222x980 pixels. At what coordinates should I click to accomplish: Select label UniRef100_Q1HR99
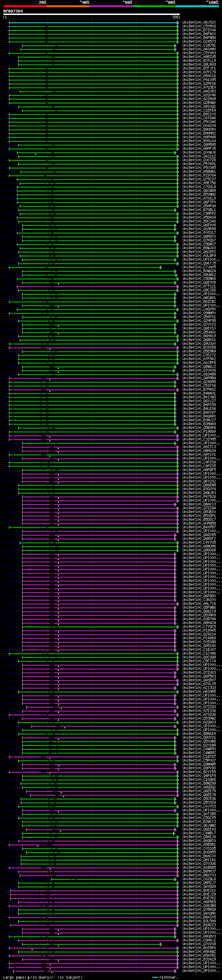click(x=199, y=229)
